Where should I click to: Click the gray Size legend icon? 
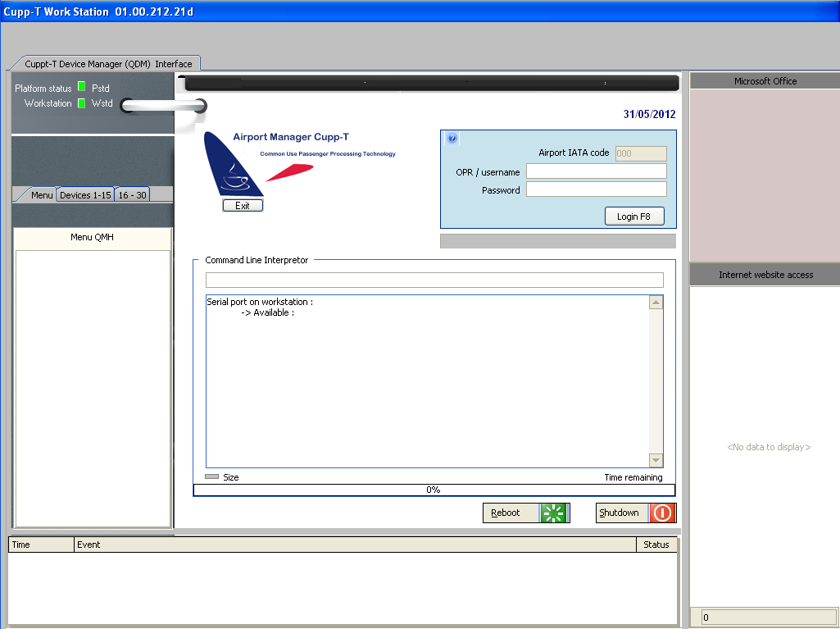[x=211, y=476]
